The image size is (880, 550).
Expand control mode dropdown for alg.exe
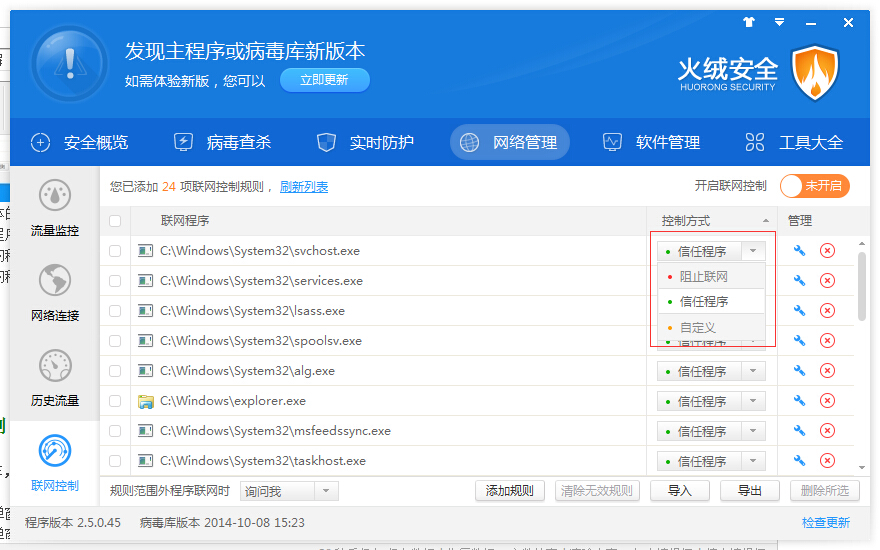click(755, 371)
